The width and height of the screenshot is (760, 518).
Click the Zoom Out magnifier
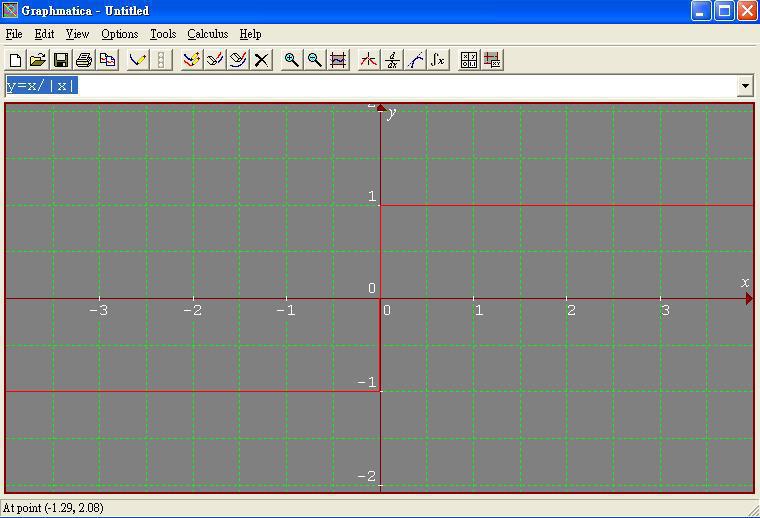(315, 60)
